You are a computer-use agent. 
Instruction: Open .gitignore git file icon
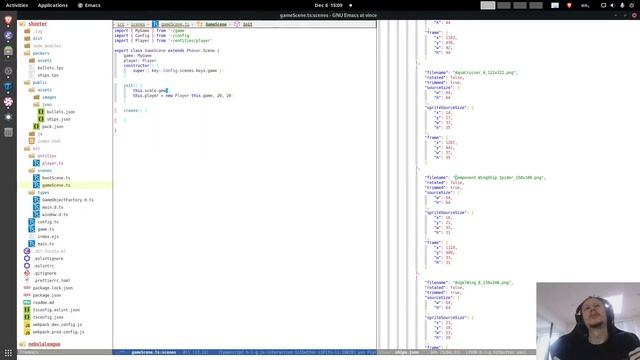pyautogui.click(x=27, y=273)
